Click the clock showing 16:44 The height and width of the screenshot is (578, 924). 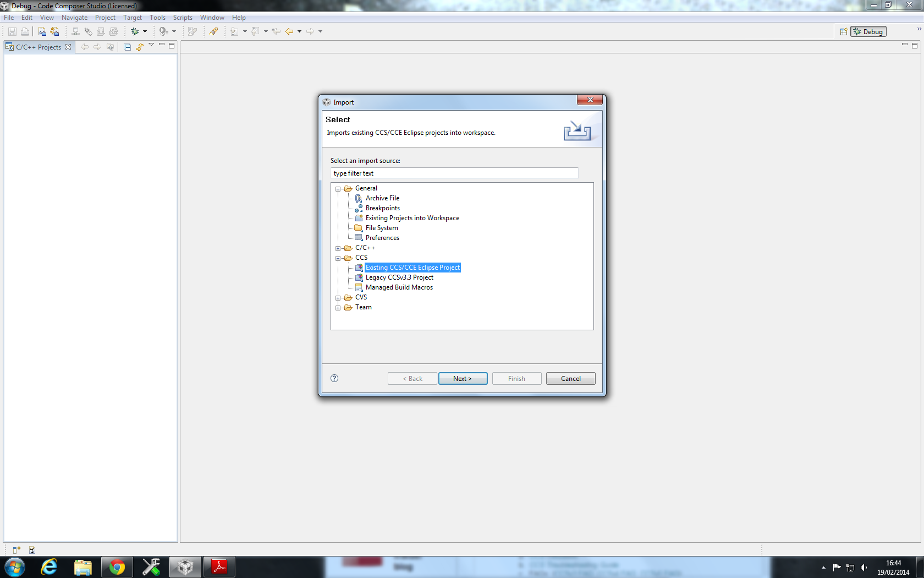click(x=893, y=568)
